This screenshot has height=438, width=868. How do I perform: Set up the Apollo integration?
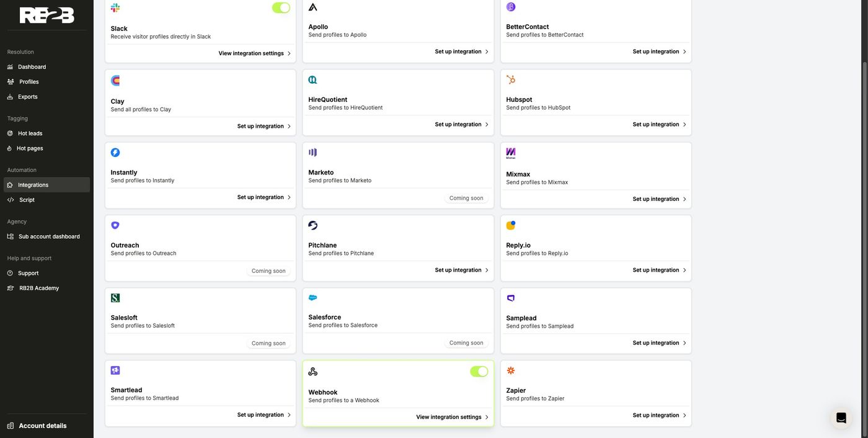click(x=462, y=51)
